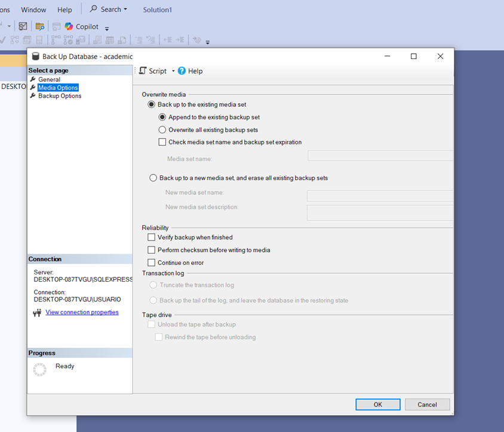Click OK to start the backup

point(377,405)
